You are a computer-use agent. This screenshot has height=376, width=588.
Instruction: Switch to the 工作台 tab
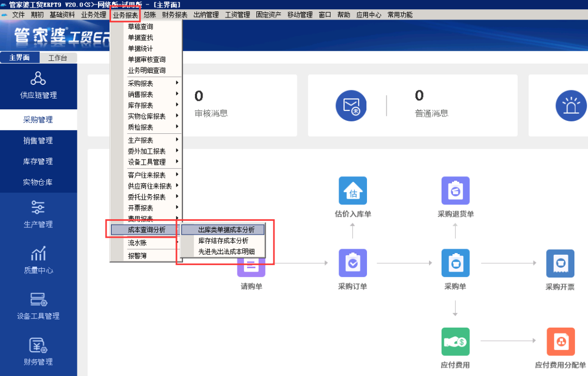tap(58, 57)
